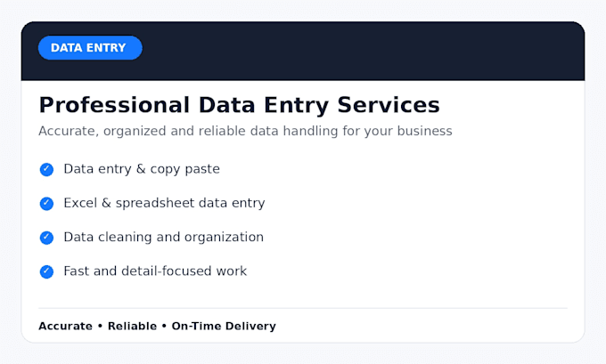Click the word Reliable in the footer
This screenshot has width=606, height=364.
(132, 326)
